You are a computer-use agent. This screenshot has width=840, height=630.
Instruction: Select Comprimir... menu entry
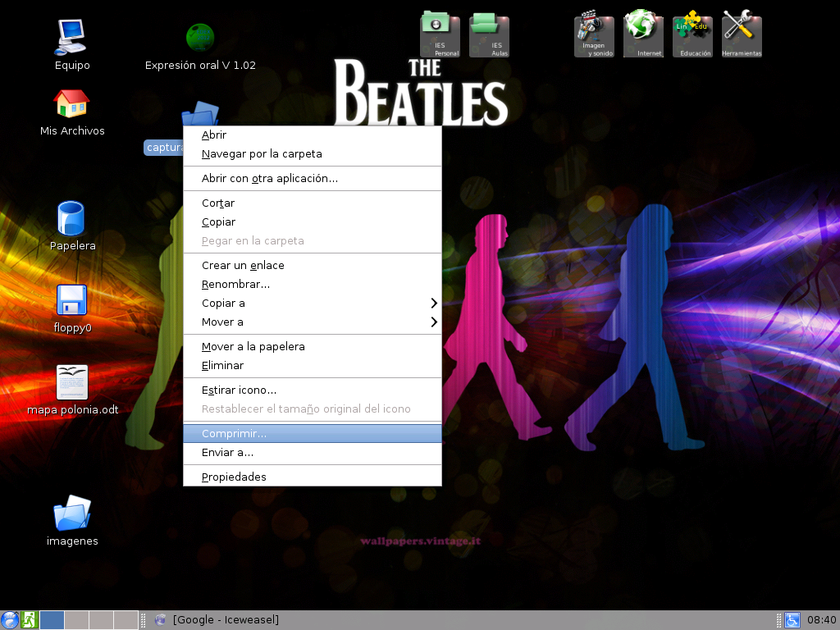[313, 433]
